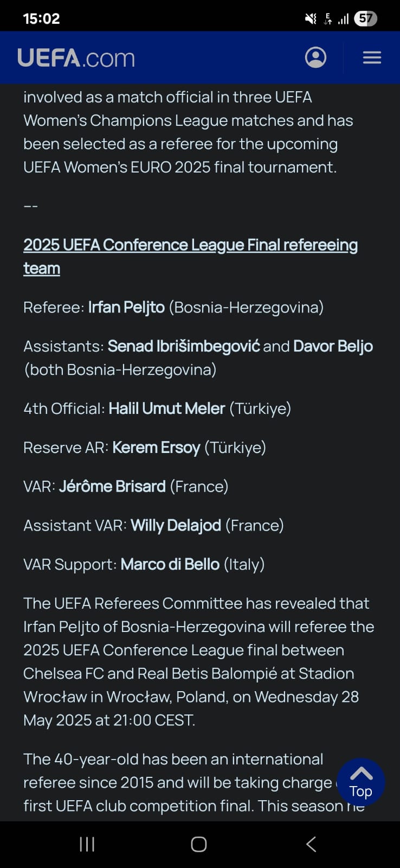This screenshot has width=400, height=868.
Task: Open the recent apps navigation button
Action: click(87, 844)
